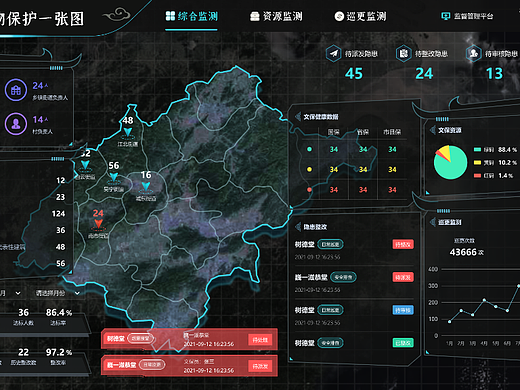Viewport: 520px width, 390px height.
Task: Open the month dropdown with placeholder text
Action: coord(58,293)
